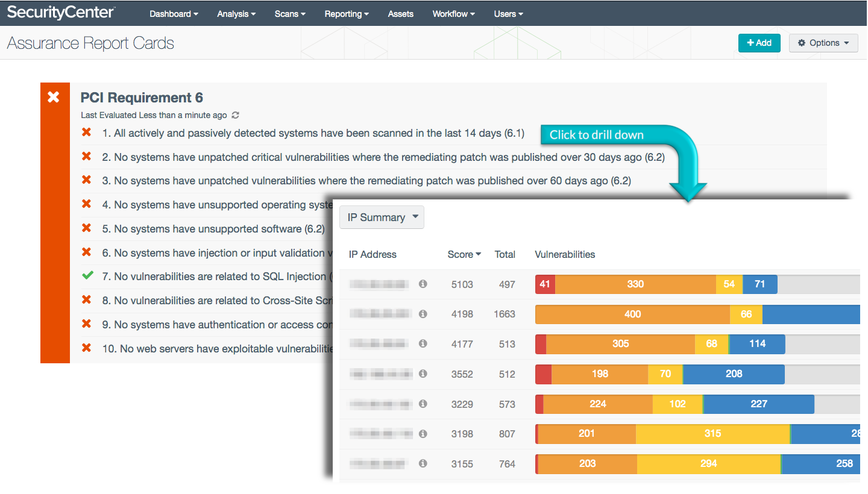Click the Vulnerabilities column header

pyautogui.click(x=565, y=254)
